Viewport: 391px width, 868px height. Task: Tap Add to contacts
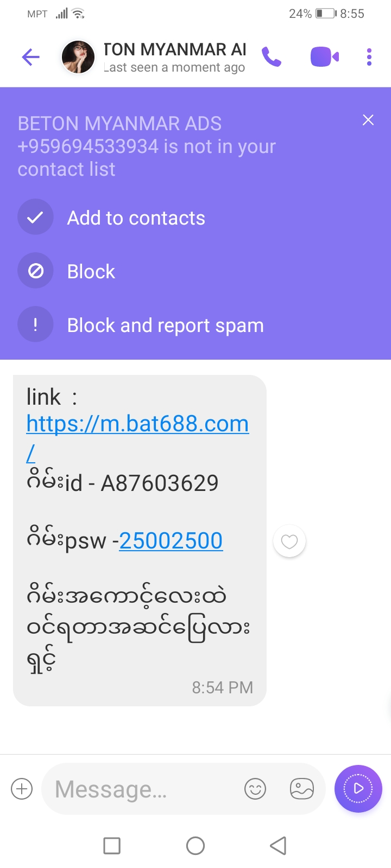pyautogui.click(x=136, y=218)
